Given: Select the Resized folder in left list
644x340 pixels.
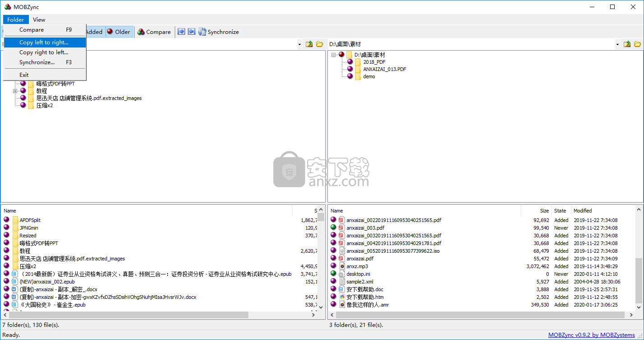Looking at the screenshot, I should [x=28, y=236].
